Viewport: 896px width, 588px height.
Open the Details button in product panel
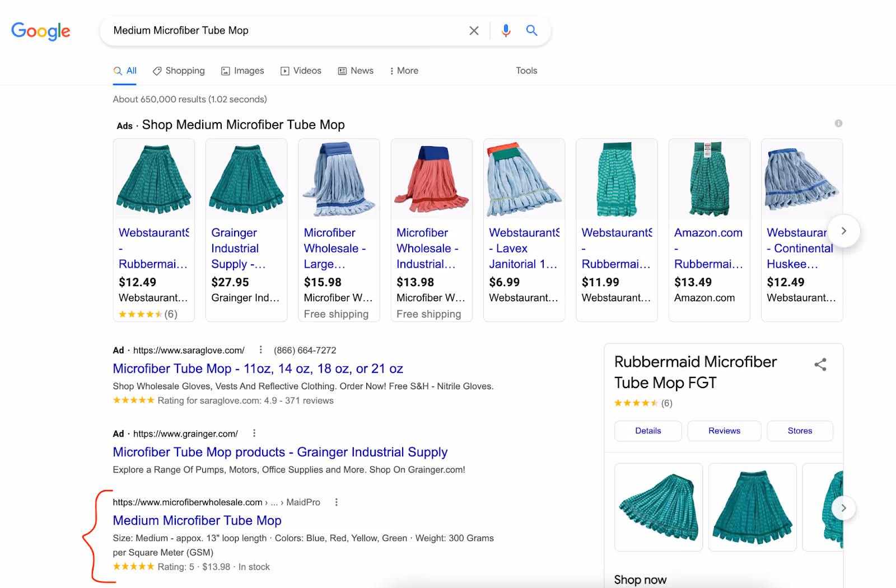[x=648, y=431]
